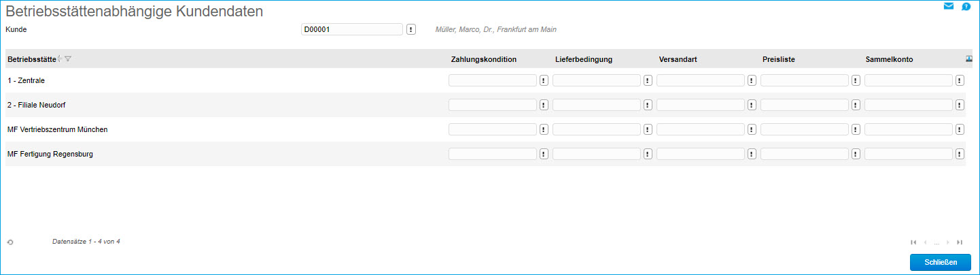The width and height of the screenshot is (980, 275).
Task: Open the mail envelope icon
Action: click(x=949, y=7)
